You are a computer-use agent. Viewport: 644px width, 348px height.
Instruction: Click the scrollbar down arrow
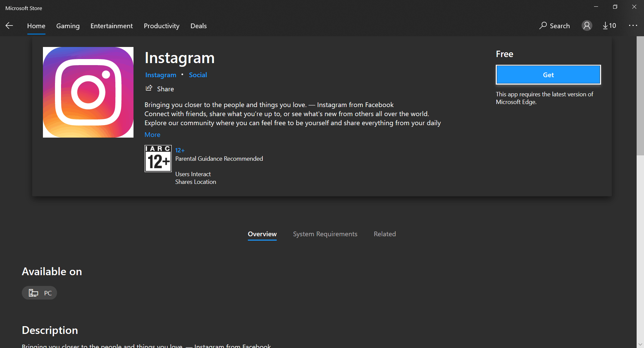pos(640,344)
